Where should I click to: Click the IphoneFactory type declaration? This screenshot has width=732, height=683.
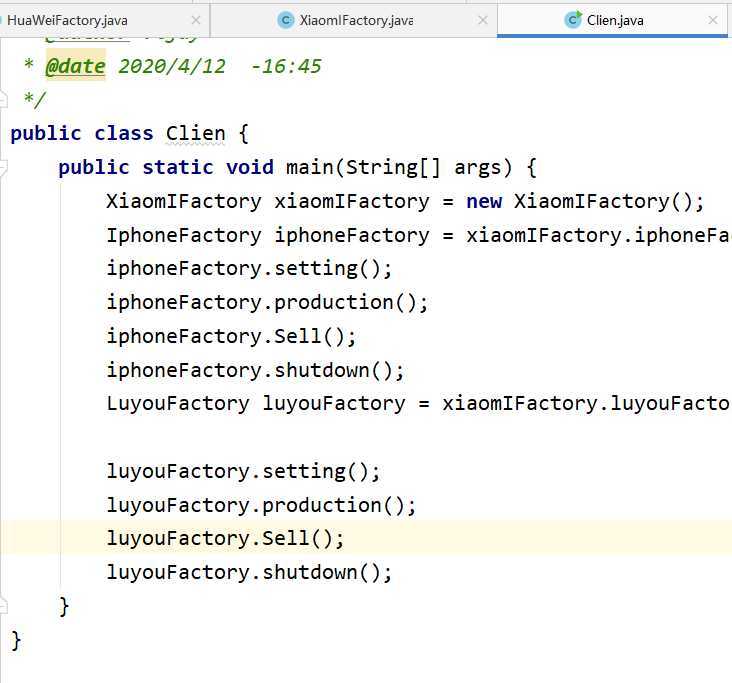pos(184,235)
